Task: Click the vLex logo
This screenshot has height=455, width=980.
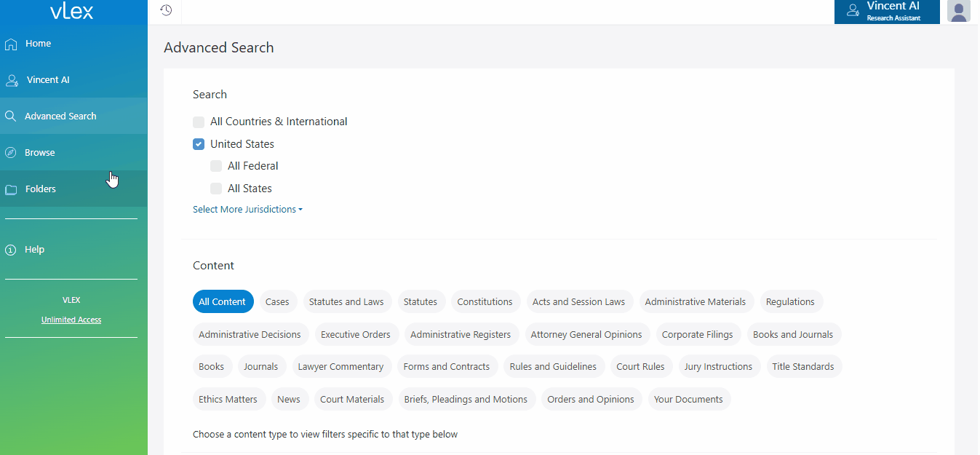Action: [71, 12]
